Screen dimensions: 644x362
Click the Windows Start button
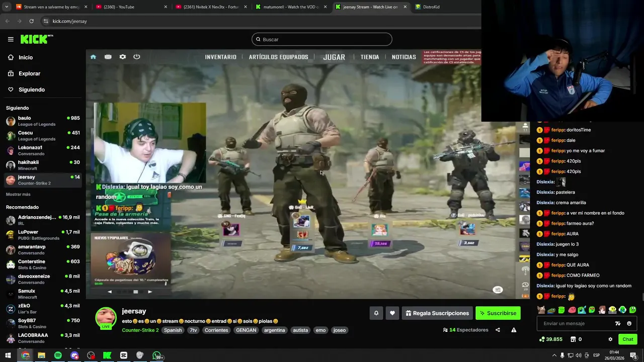(x=8, y=355)
